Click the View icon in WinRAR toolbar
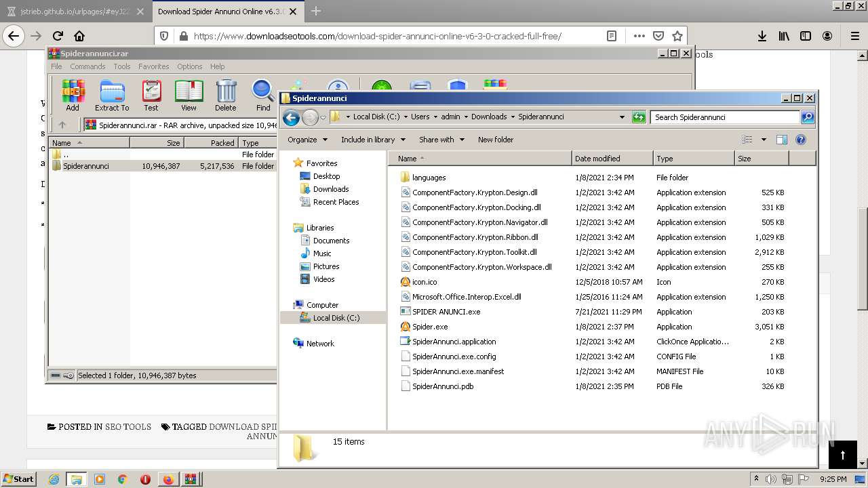Screen dimensions: 868x488 (x=189, y=95)
